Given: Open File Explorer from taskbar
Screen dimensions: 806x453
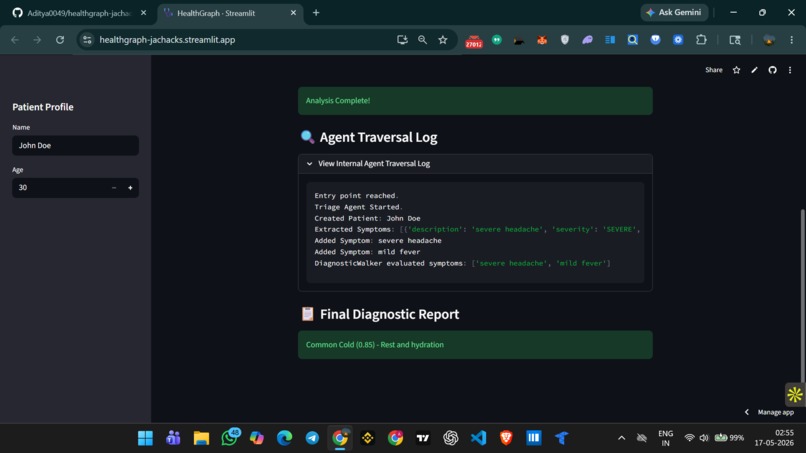Looking at the screenshot, I should pyautogui.click(x=201, y=438).
